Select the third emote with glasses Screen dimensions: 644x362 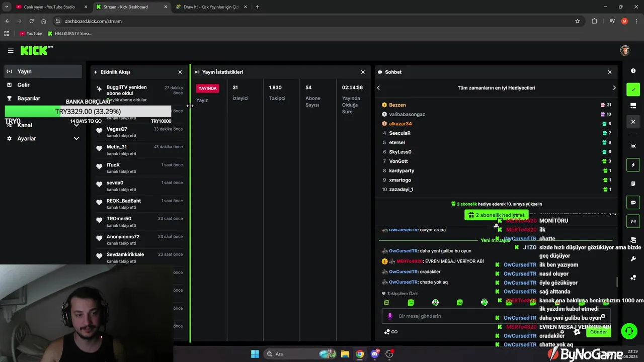[435, 303]
